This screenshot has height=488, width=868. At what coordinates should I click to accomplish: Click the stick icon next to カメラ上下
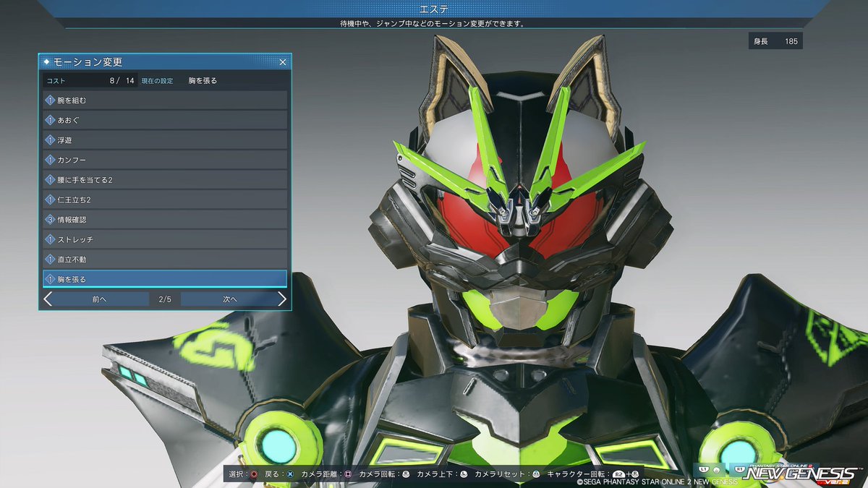464,474
